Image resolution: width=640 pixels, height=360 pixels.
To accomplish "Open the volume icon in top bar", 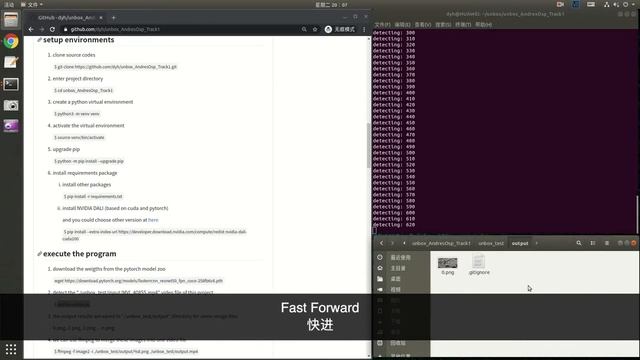I will [616, 4].
